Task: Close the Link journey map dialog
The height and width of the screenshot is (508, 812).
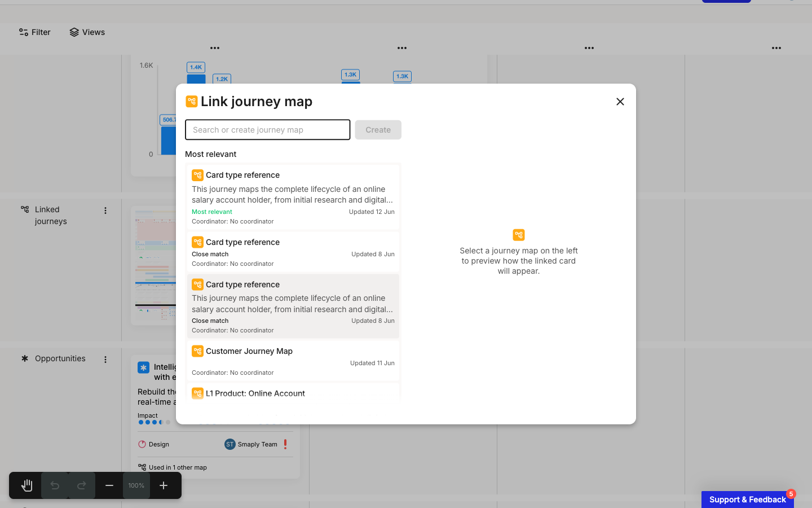Action: click(620, 102)
